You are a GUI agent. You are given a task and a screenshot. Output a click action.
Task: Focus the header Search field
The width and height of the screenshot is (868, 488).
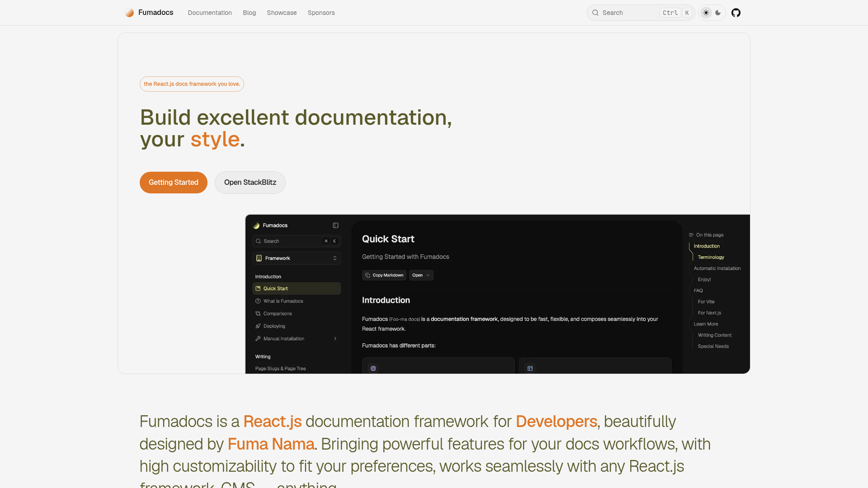(x=641, y=13)
